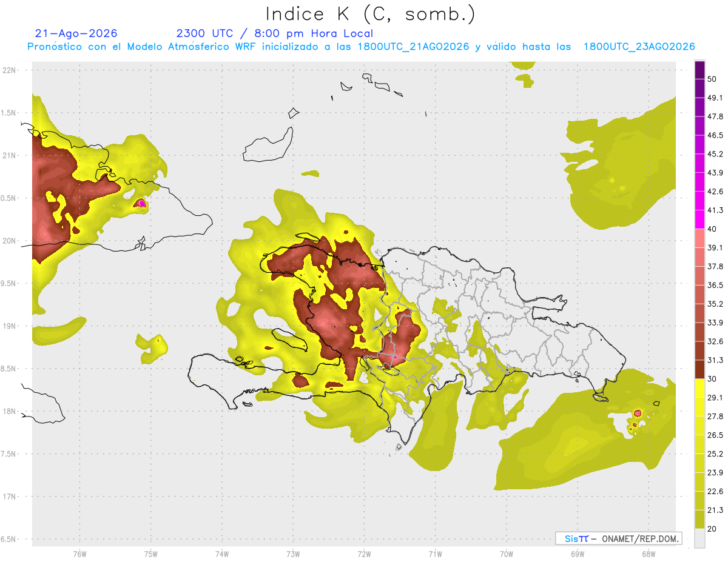This screenshot has height=562, width=728.
Task: Click the '76W' longitude label
Action: (x=79, y=554)
